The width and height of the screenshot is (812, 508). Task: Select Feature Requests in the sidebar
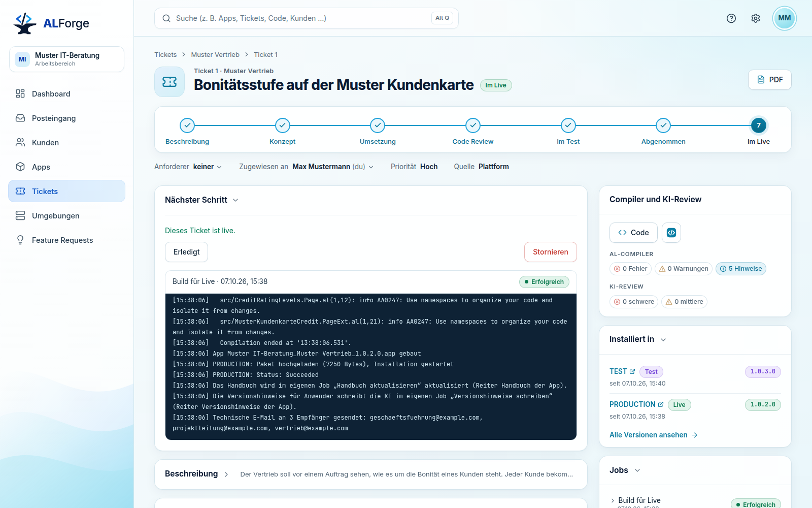(x=66, y=240)
